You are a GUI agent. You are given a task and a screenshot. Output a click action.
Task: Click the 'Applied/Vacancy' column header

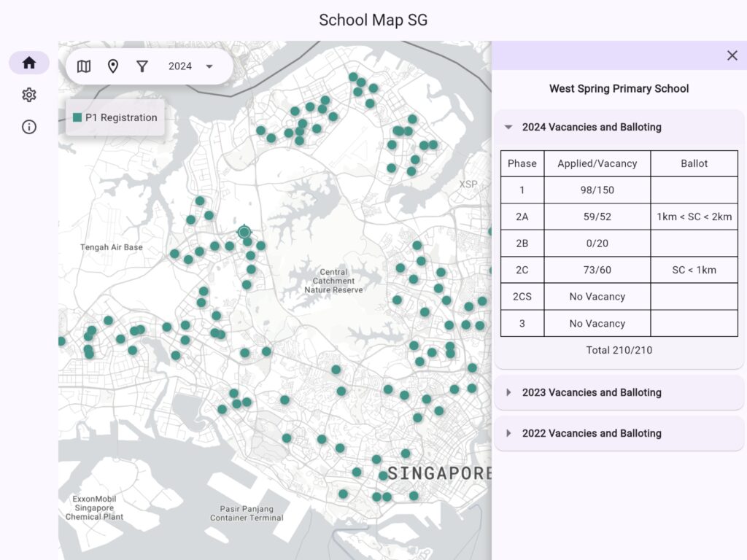597,163
